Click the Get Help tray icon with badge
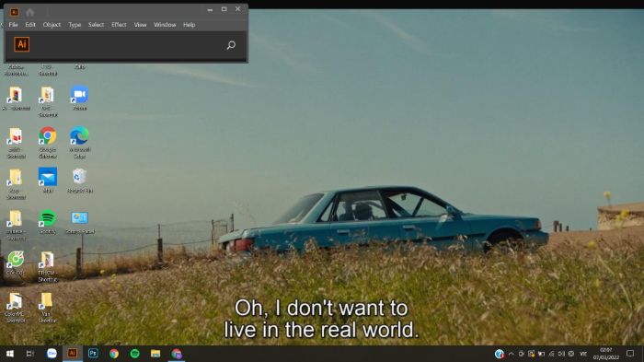This screenshot has width=644, height=362. (499, 354)
